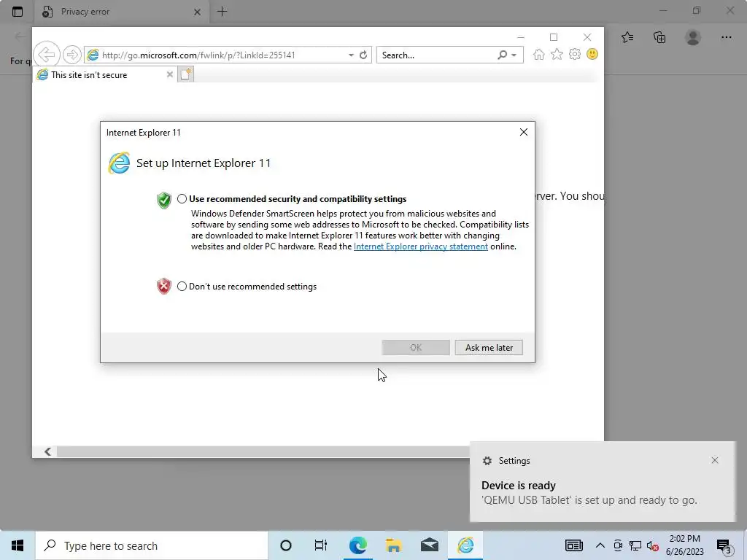Image resolution: width=747 pixels, height=560 pixels.
Task: Click the 'Type here to search' taskbar box
Action: [152, 545]
